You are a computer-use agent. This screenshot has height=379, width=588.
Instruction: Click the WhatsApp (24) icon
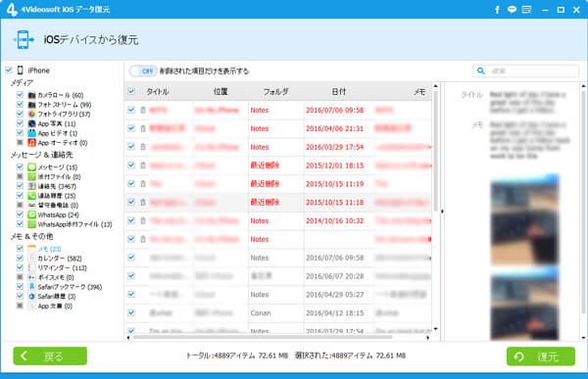(x=32, y=214)
